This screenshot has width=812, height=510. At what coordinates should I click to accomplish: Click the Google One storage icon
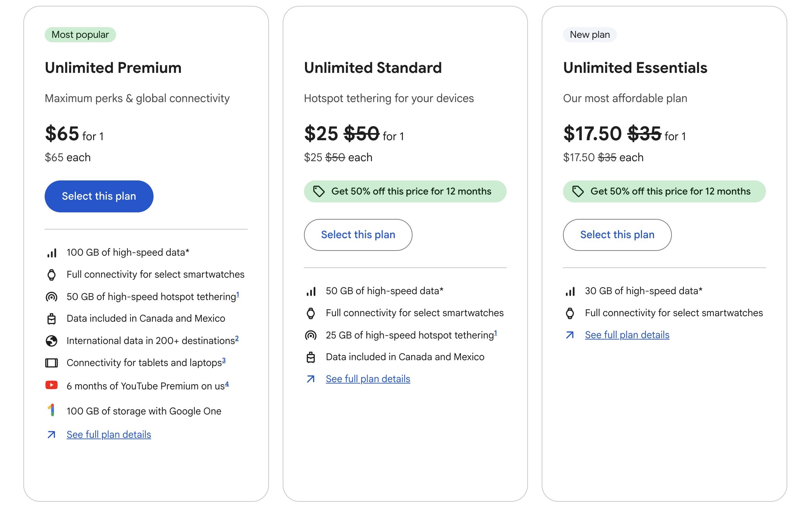pyautogui.click(x=52, y=410)
